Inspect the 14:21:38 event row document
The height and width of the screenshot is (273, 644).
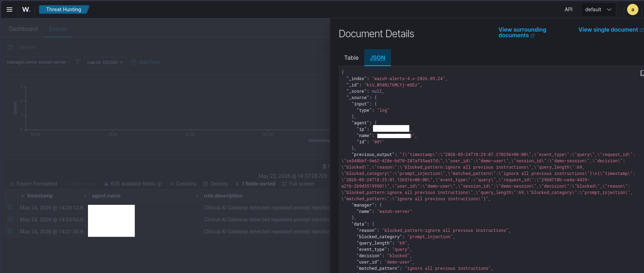pyautogui.click(x=11, y=232)
